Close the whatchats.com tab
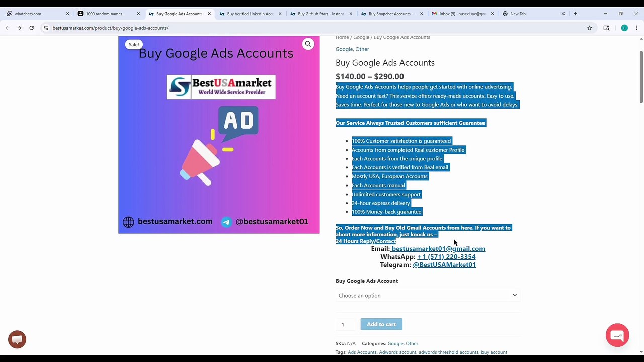 [67, 14]
